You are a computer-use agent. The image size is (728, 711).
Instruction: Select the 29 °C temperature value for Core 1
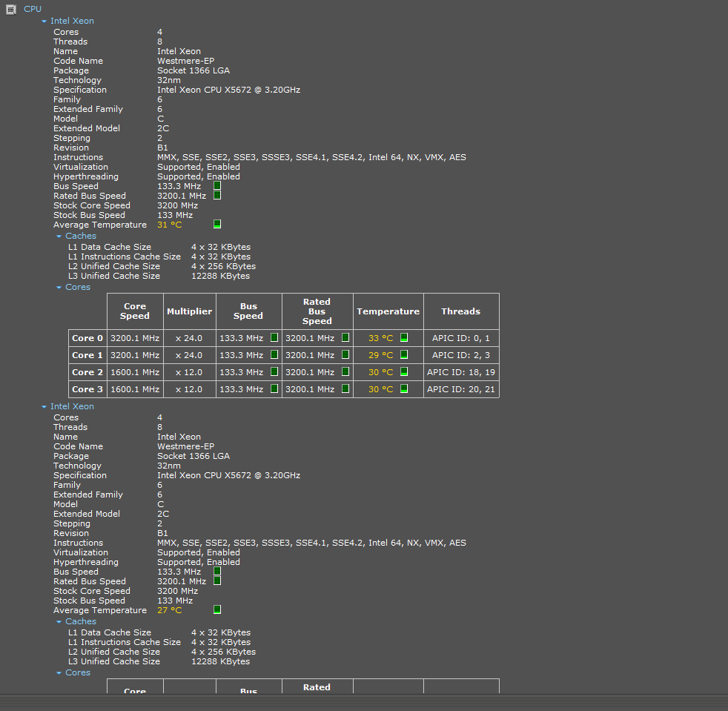pos(381,355)
